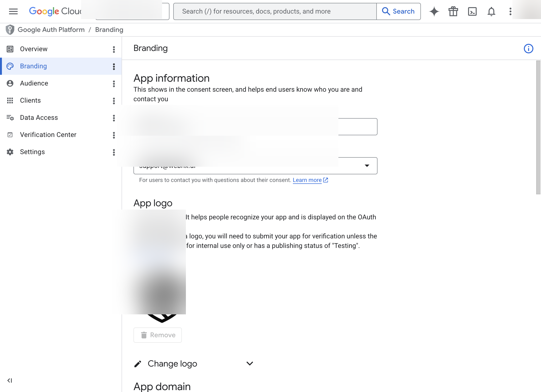The image size is (541, 392).
Task: Collapse the sidebar navigation panel
Action: click(x=10, y=380)
